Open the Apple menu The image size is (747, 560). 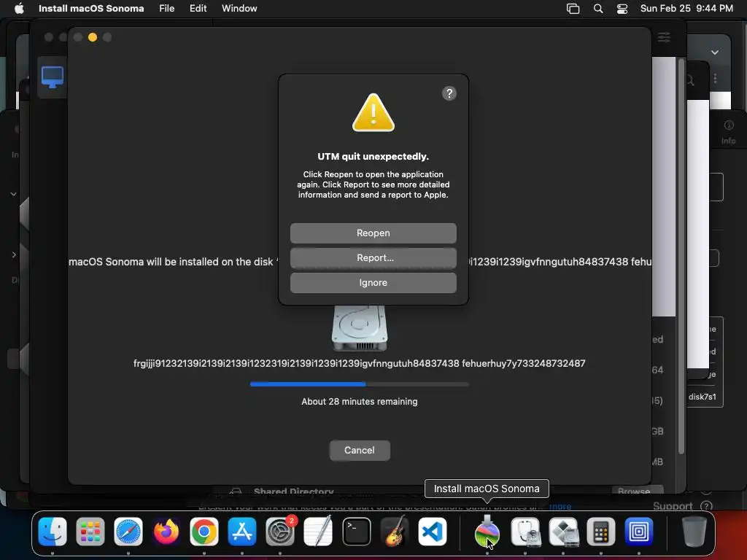pos(19,8)
